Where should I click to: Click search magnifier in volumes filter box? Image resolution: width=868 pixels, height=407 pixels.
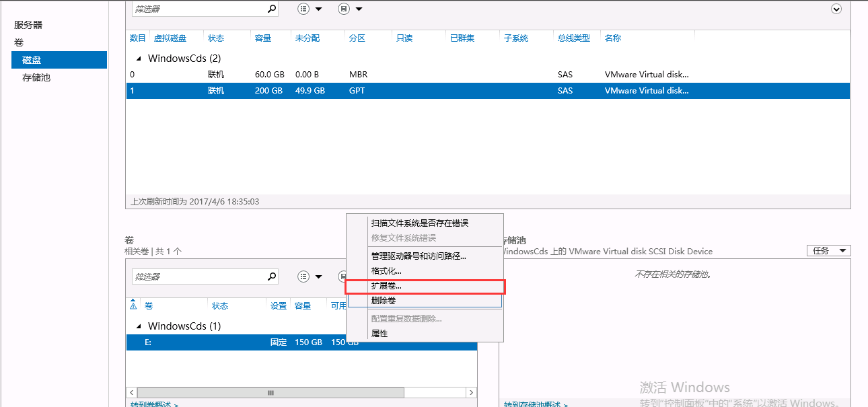coord(271,276)
